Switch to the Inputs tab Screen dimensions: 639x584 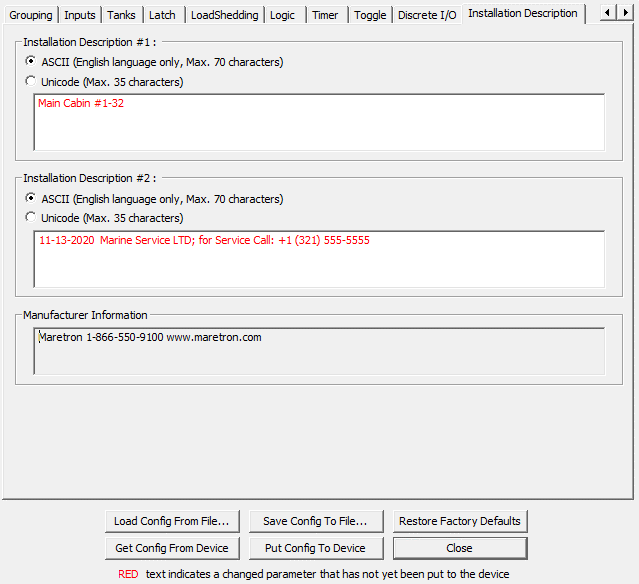(80, 15)
